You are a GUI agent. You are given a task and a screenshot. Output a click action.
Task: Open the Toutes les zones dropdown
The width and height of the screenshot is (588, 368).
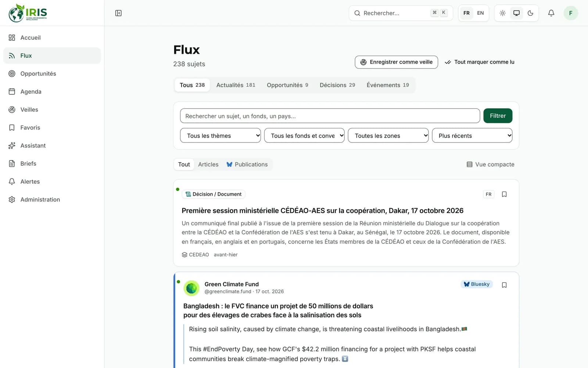tap(388, 135)
